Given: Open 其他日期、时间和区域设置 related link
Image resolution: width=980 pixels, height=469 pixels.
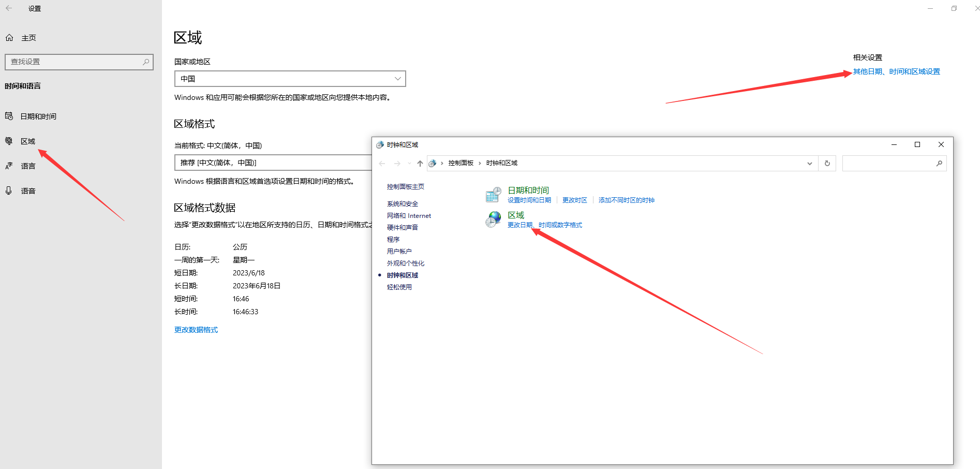Looking at the screenshot, I should [897, 71].
